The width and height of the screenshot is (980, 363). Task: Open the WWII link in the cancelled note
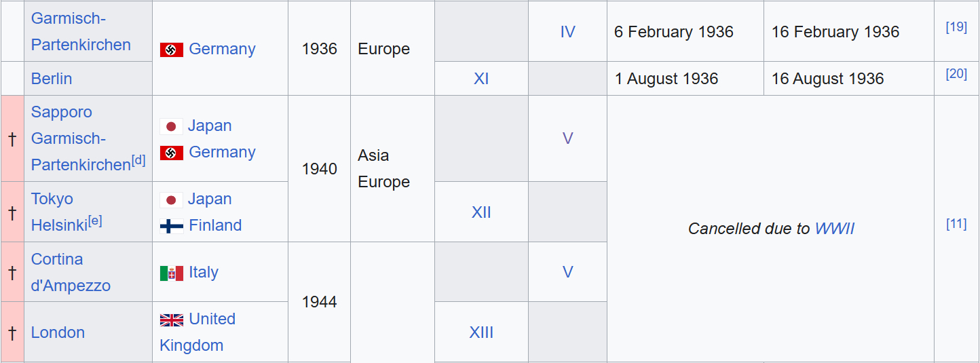(x=834, y=229)
